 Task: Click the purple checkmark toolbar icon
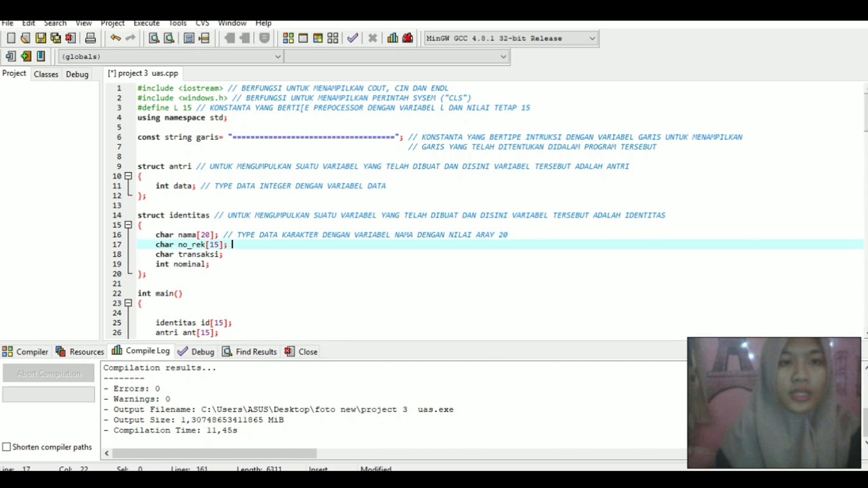click(353, 39)
